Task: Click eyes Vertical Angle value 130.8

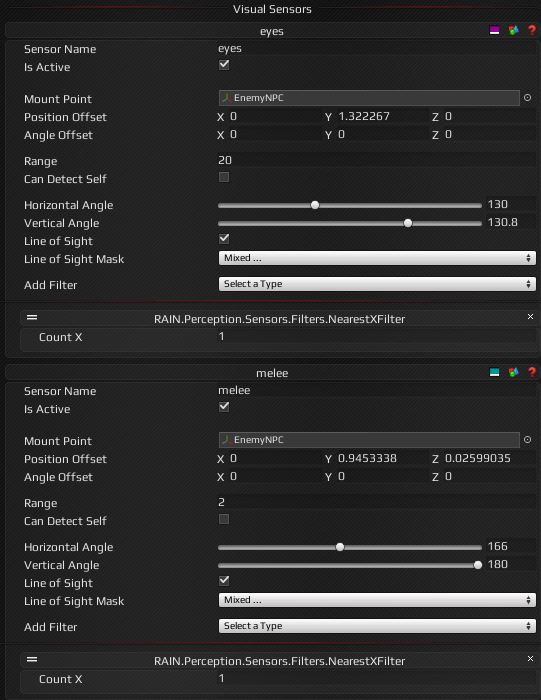Action: 511,222
